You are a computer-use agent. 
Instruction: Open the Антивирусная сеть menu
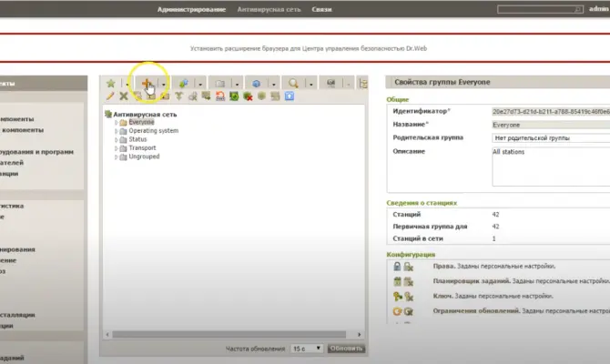pyautogui.click(x=269, y=9)
